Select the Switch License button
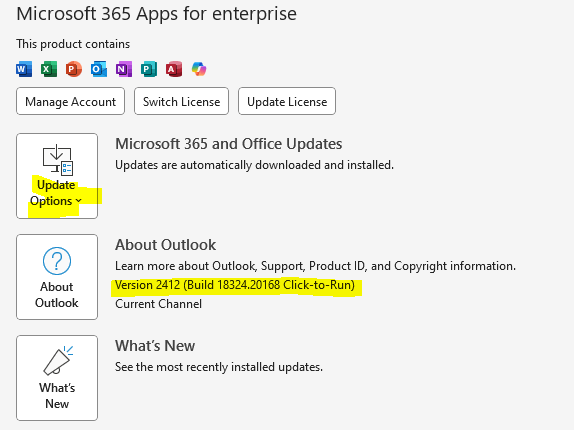This screenshot has width=574, height=430. coord(182,101)
